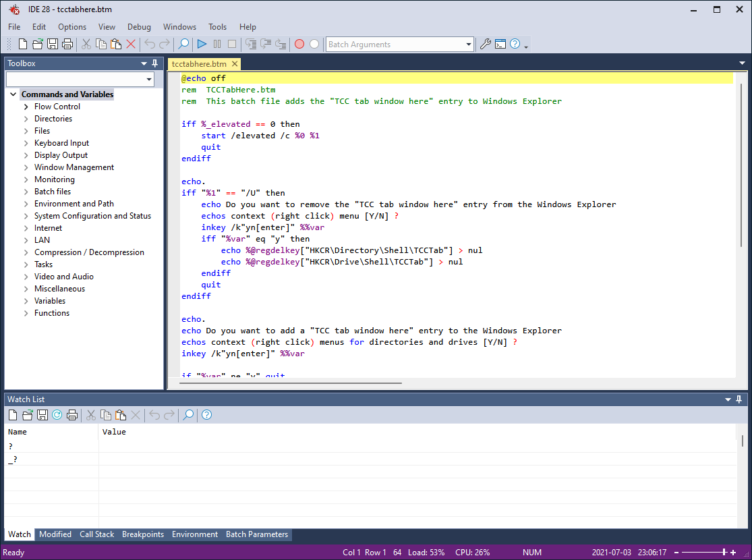The image size is (752, 560).
Task: Open the Windows menu
Action: (179, 27)
